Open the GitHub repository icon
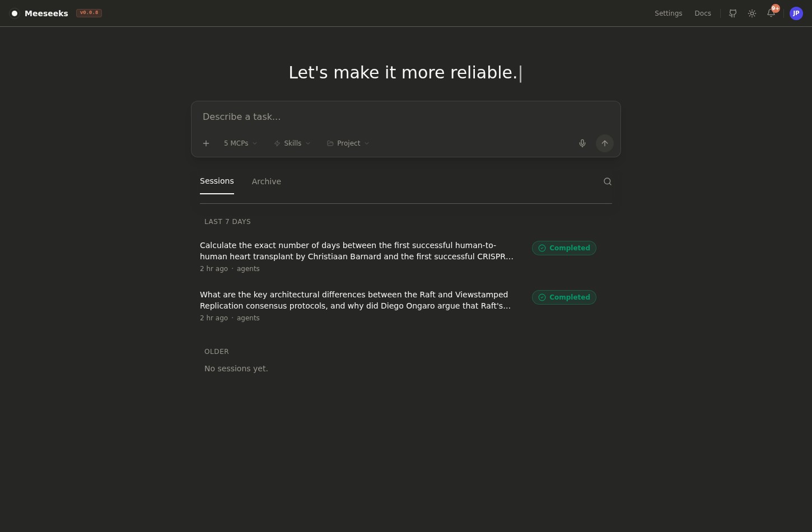The width and height of the screenshot is (812, 532). pos(732,13)
